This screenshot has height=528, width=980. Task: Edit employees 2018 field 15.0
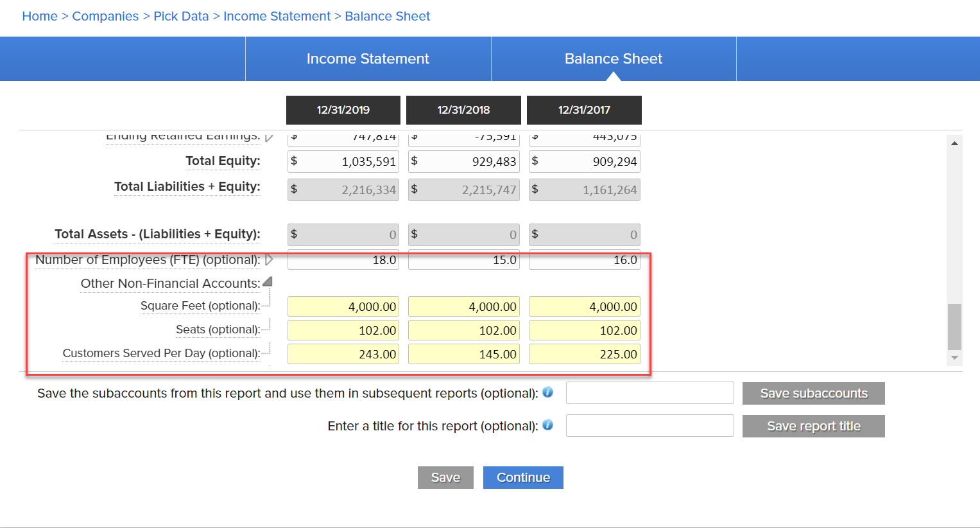point(464,260)
